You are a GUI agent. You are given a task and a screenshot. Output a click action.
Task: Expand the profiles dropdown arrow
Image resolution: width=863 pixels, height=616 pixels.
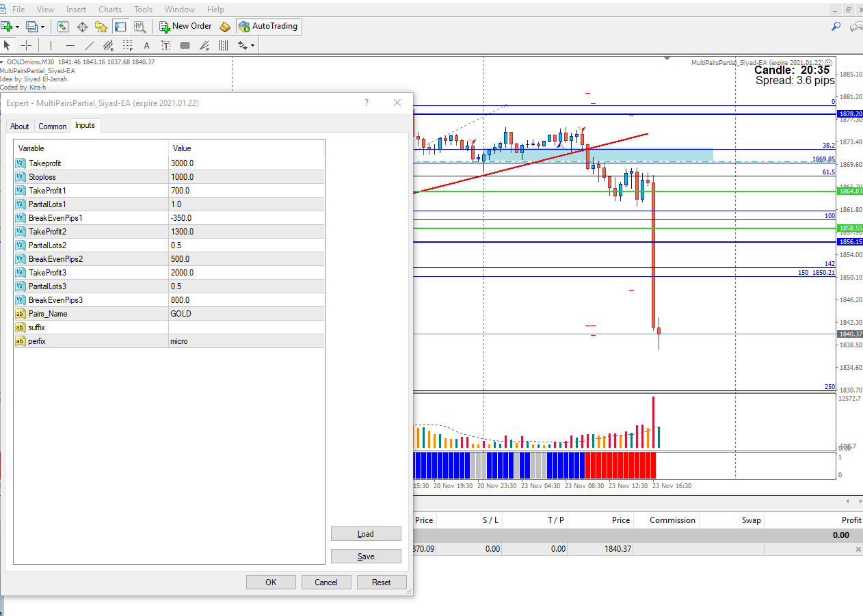pos(42,27)
